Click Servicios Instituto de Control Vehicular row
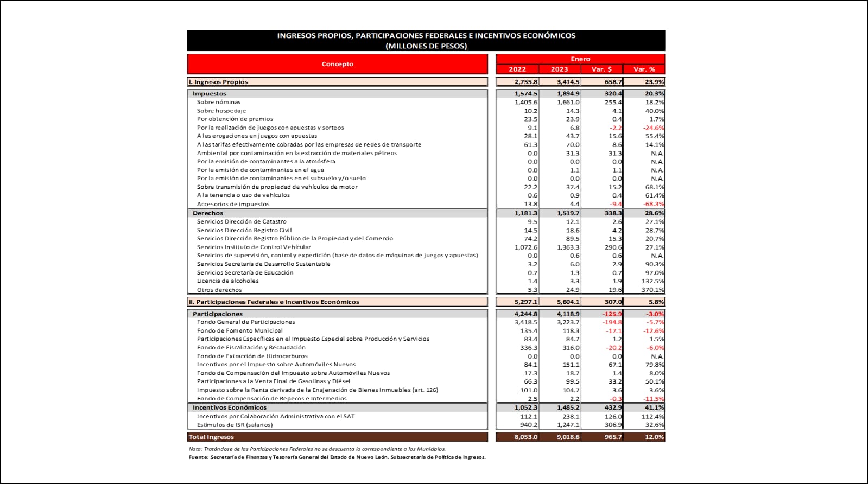The height and width of the screenshot is (484, 868). (254, 247)
